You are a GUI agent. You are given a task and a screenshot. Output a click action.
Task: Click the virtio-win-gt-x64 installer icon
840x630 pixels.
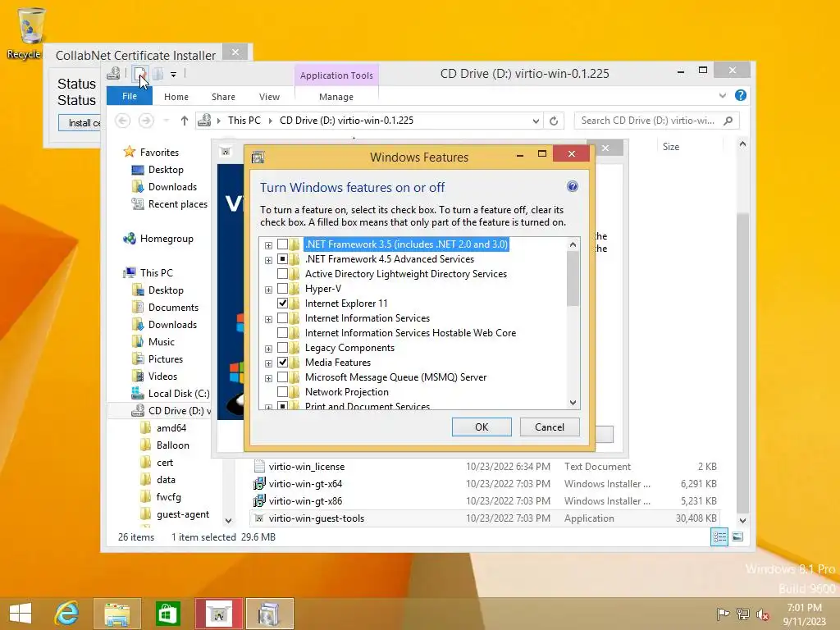[259, 484]
